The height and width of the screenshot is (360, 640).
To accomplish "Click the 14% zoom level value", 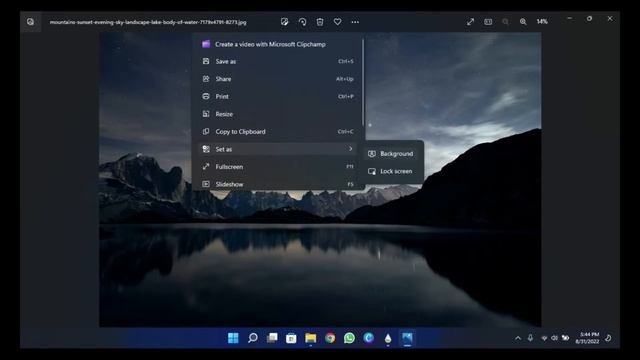I will 542,22.
